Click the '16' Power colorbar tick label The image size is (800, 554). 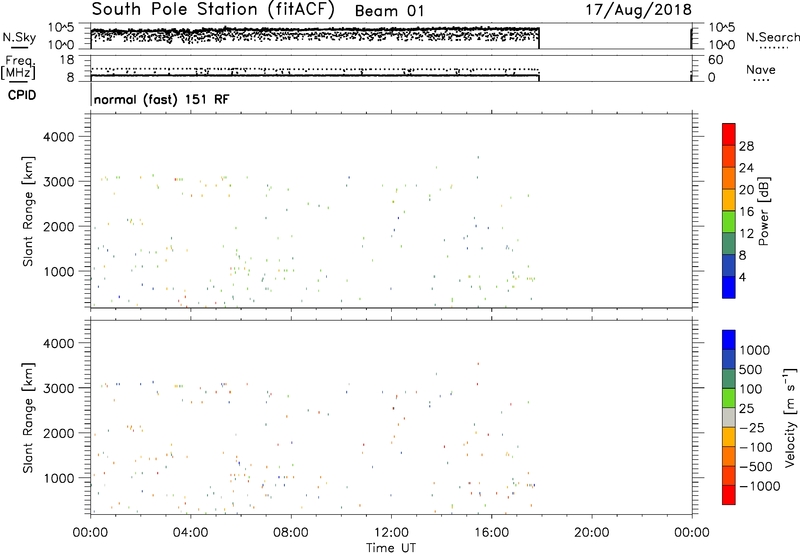point(746,212)
